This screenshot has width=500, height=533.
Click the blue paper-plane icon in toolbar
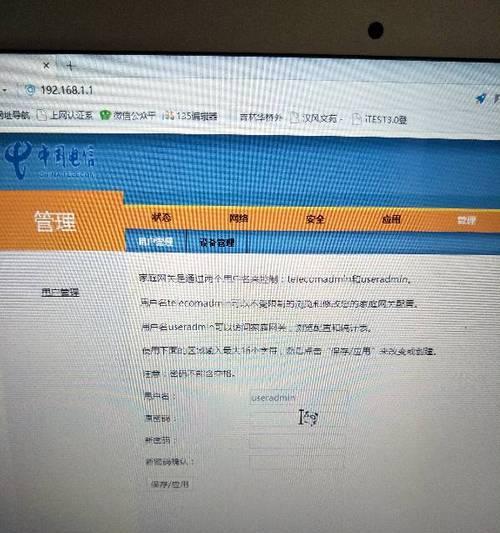480,99
